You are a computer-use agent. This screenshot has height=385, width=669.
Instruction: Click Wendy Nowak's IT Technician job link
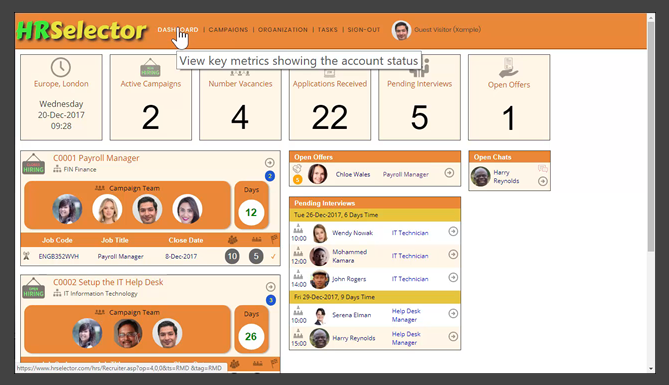click(x=410, y=233)
